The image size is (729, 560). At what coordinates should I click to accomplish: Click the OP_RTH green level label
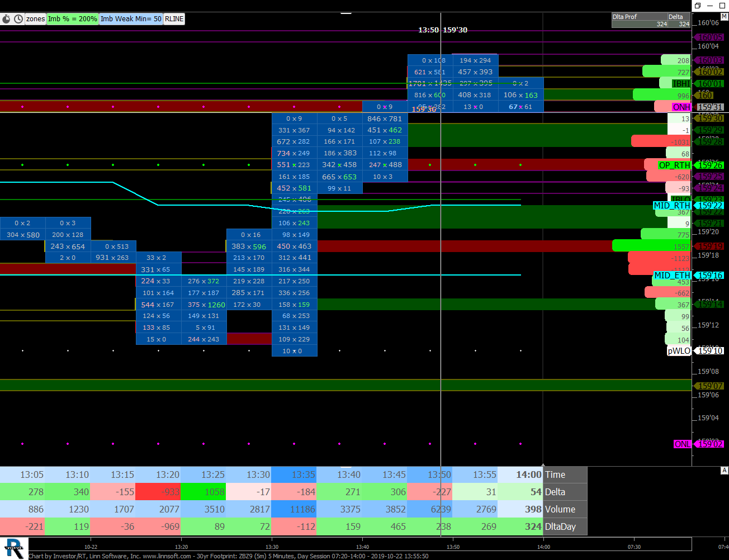point(674,165)
